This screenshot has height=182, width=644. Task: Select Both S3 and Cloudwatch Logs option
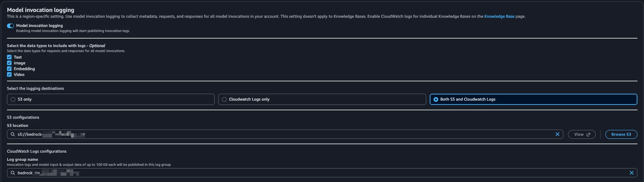[533, 99]
